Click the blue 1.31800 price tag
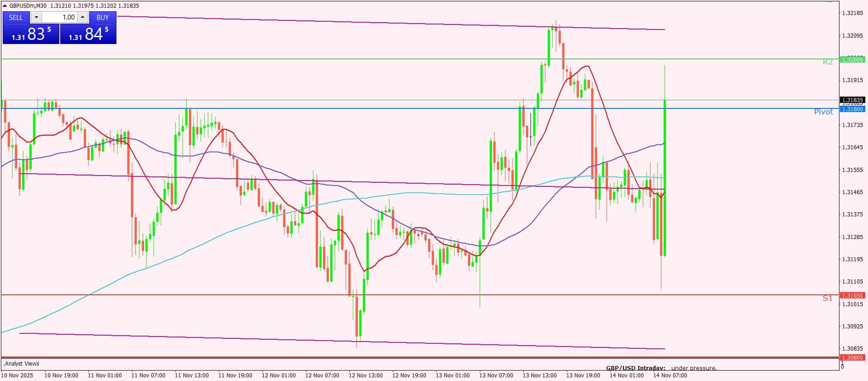This screenshot has width=868, height=381. [852, 109]
